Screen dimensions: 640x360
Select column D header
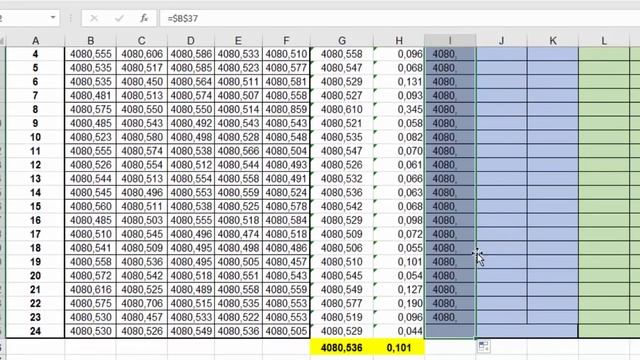[191, 40]
